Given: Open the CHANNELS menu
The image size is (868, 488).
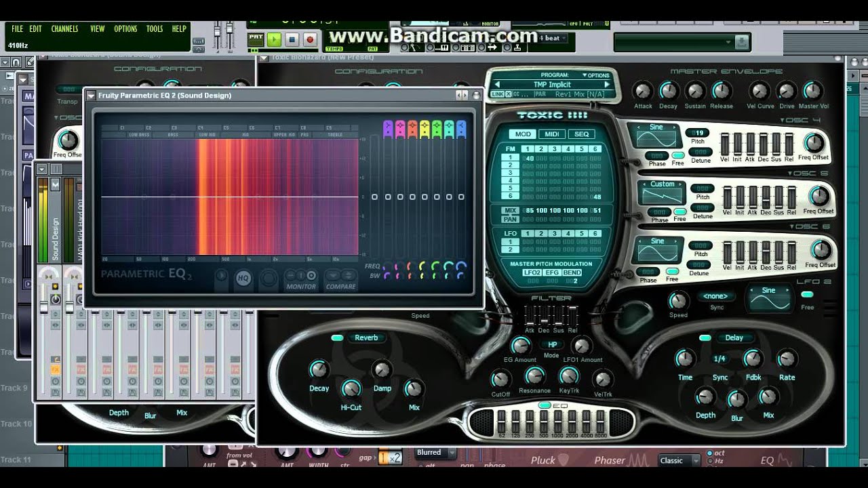Looking at the screenshot, I should click(64, 29).
